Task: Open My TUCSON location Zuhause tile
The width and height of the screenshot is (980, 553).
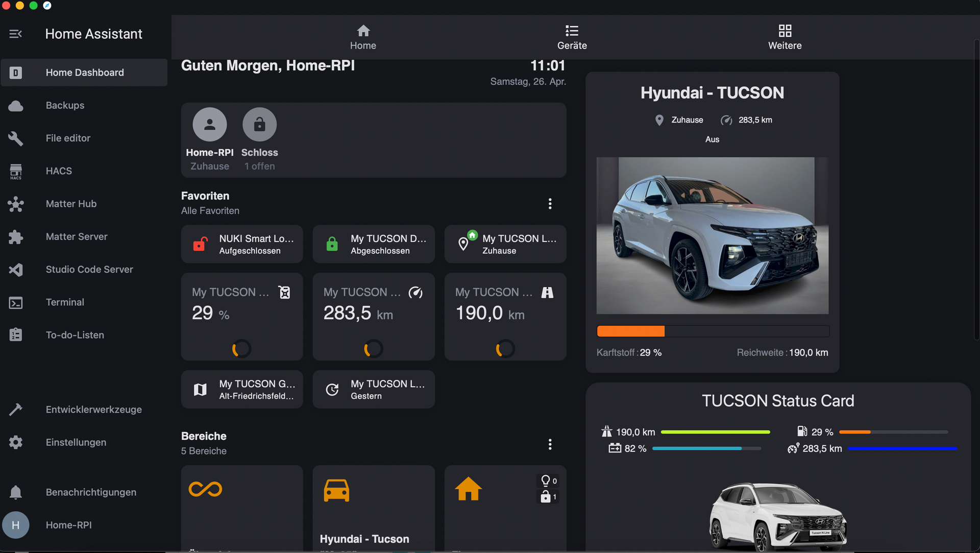Action: 505,244
